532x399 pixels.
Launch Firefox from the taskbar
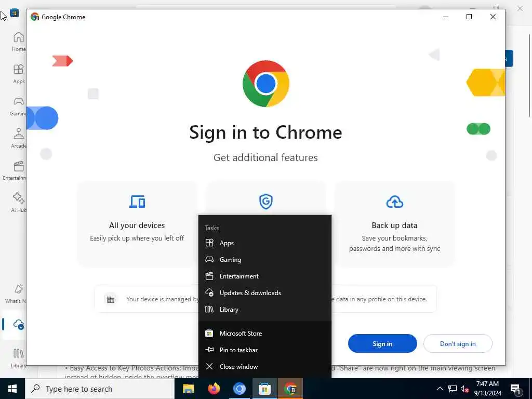tap(214, 389)
